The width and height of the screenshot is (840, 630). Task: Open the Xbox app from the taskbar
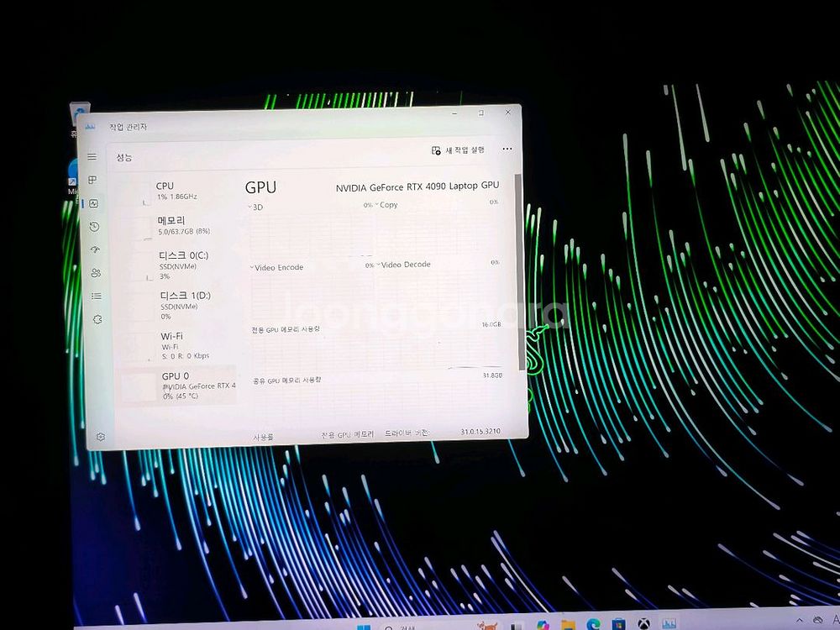(x=643, y=624)
